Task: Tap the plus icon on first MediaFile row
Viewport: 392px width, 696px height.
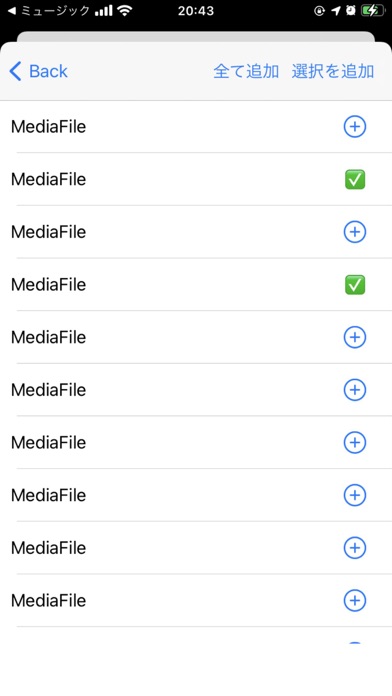Action: (x=355, y=127)
